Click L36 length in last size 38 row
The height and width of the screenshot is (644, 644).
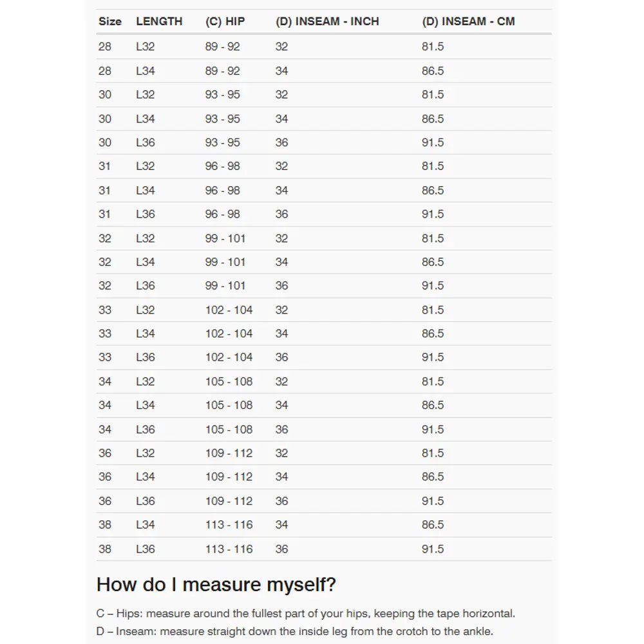pos(146,549)
